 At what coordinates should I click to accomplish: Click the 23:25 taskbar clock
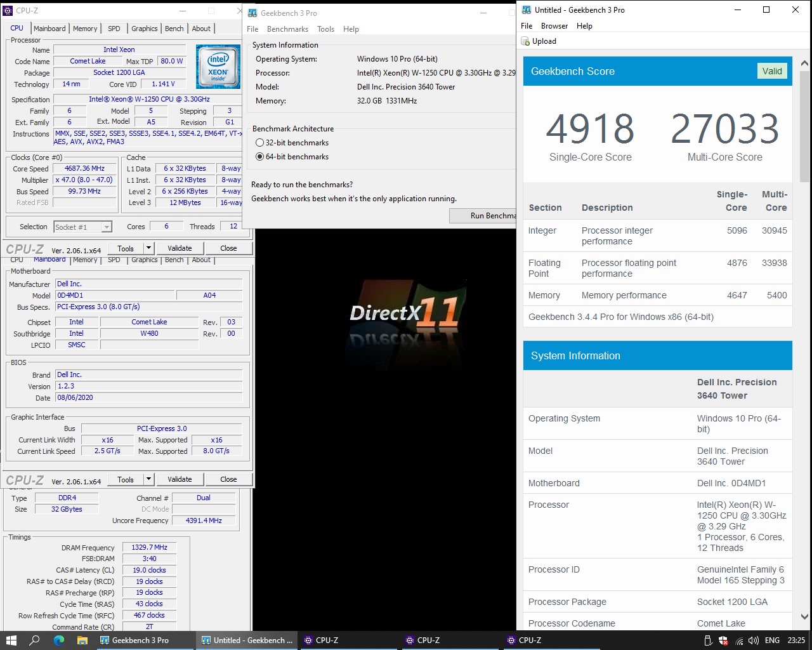[796, 640]
